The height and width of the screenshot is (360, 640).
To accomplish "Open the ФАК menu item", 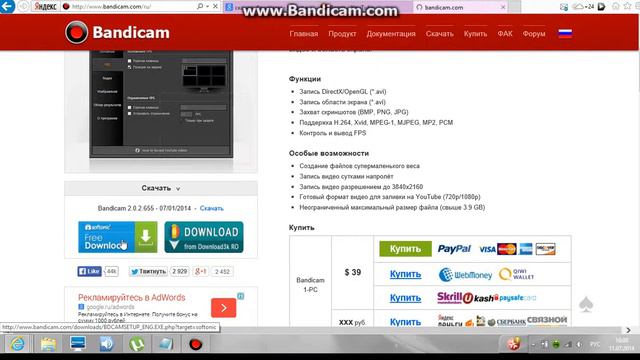I will click(x=504, y=34).
